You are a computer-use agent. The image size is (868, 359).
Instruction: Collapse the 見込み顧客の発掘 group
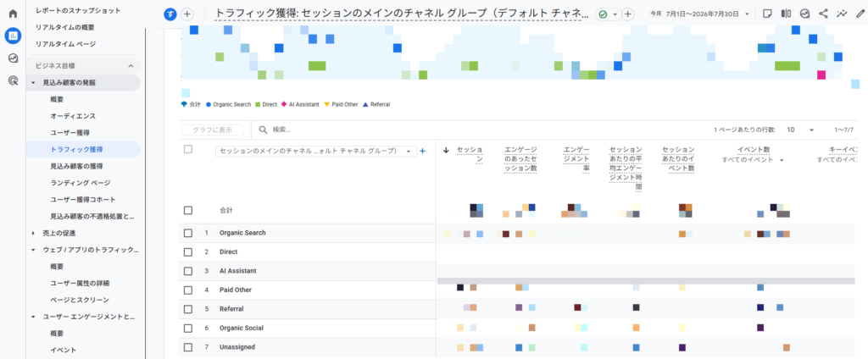coord(33,83)
